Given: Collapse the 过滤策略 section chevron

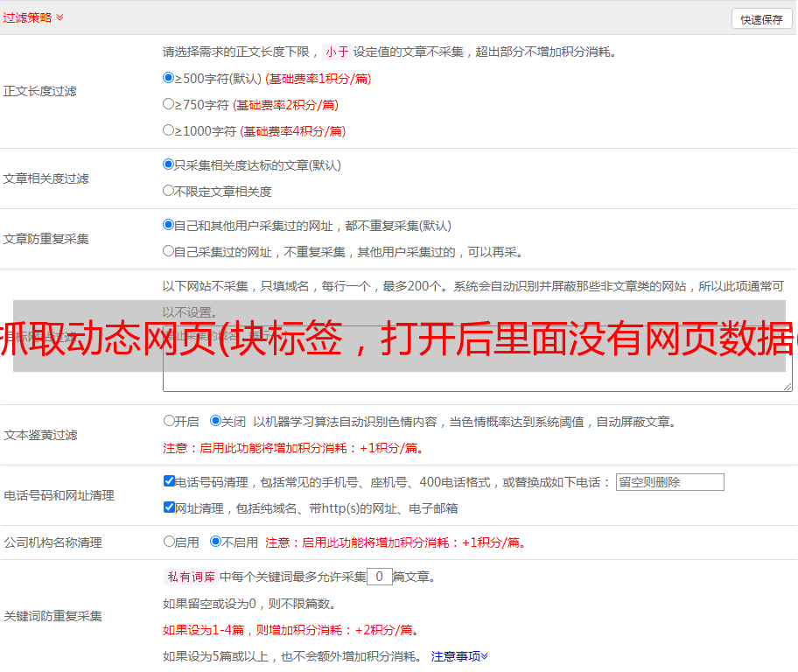Looking at the screenshot, I should [59, 17].
